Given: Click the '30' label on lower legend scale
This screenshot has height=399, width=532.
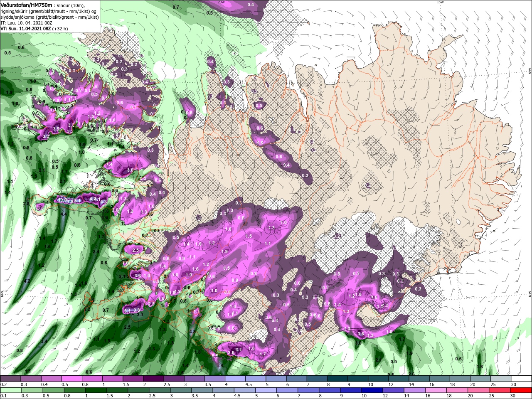Looking at the screenshot, I should pos(514,396).
